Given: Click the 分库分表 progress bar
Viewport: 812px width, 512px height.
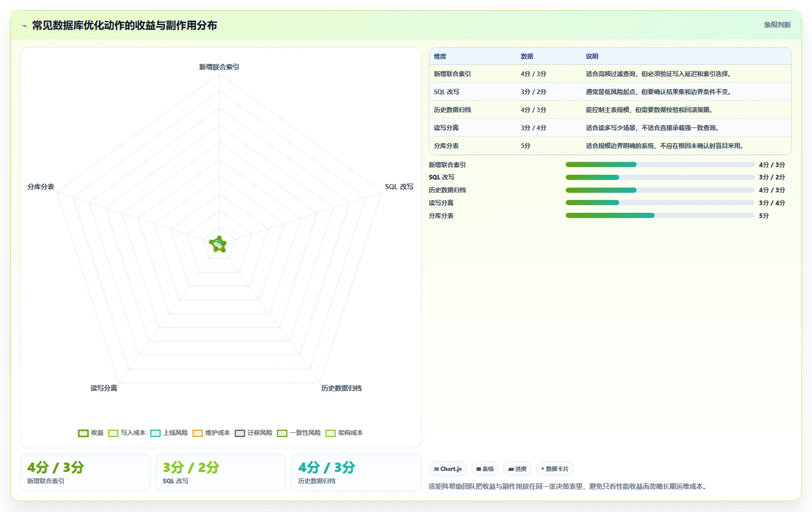Looking at the screenshot, I should 660,215.
